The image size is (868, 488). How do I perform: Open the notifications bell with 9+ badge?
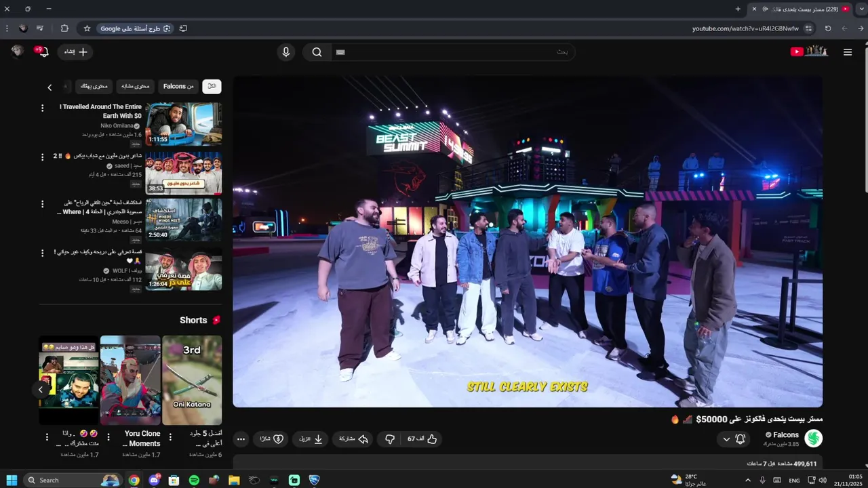click(43, 52)
